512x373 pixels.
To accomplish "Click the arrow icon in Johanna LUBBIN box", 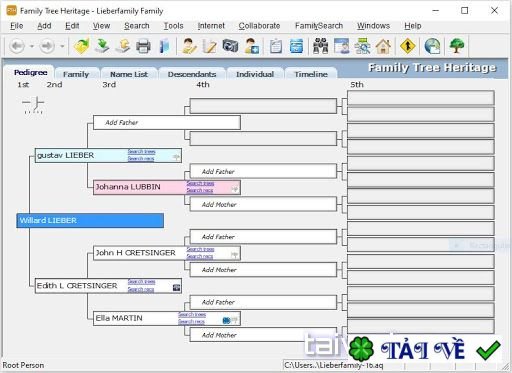I will [x=235, y=189].
